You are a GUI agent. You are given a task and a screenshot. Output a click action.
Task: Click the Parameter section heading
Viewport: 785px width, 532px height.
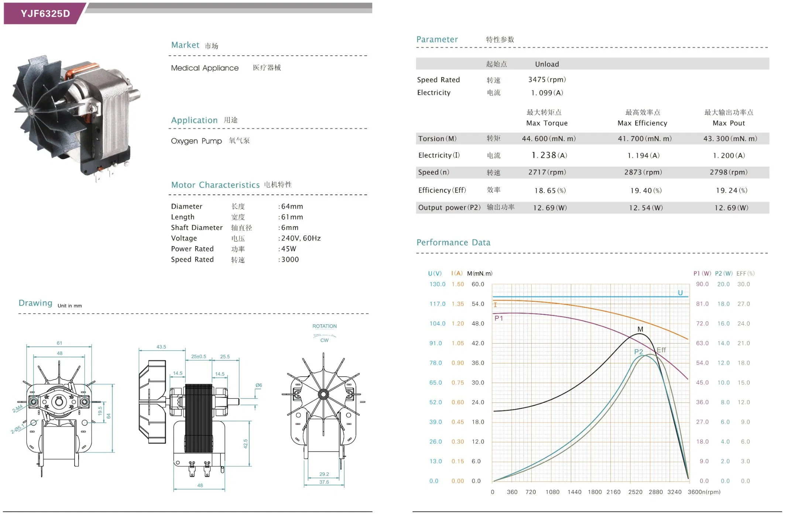coord(437,39)
